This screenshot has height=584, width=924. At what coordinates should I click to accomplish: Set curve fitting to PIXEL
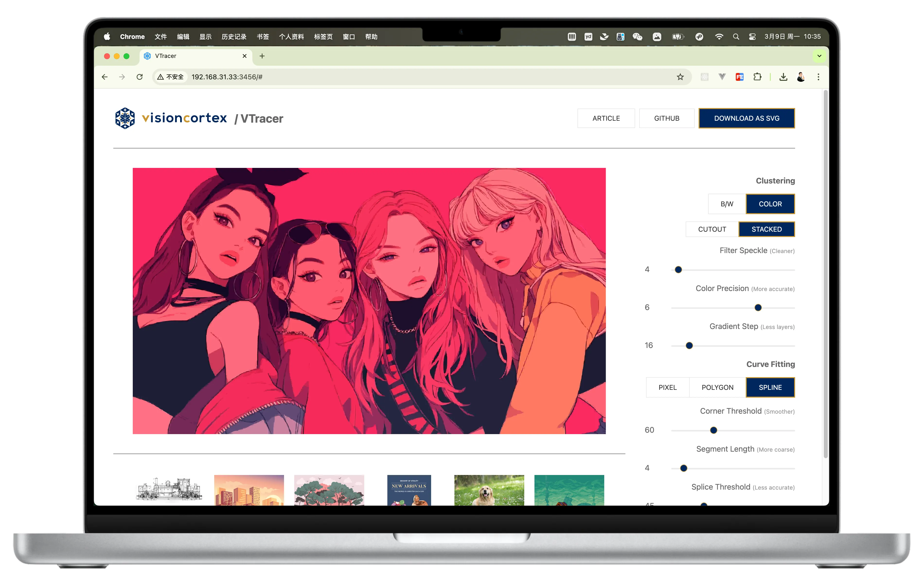point(668,387)
